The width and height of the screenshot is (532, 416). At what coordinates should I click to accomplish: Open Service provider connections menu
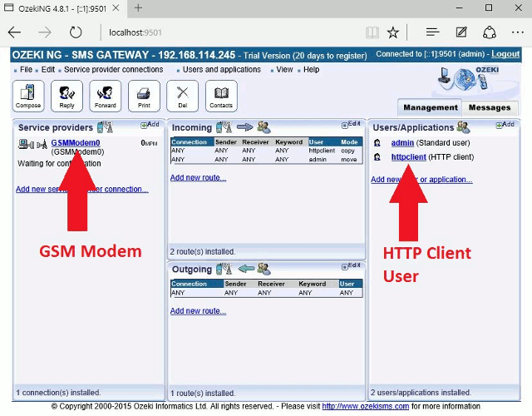click(113, 70)
